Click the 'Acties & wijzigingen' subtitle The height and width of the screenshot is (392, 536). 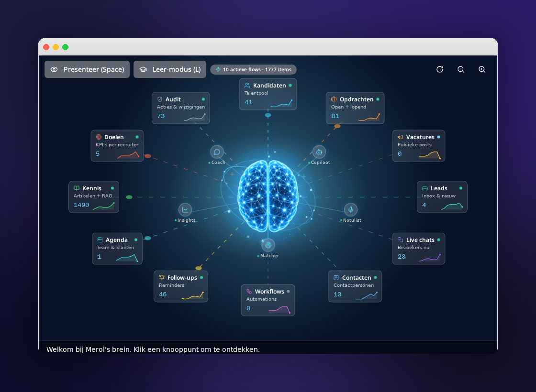click(x=181, y=107)
